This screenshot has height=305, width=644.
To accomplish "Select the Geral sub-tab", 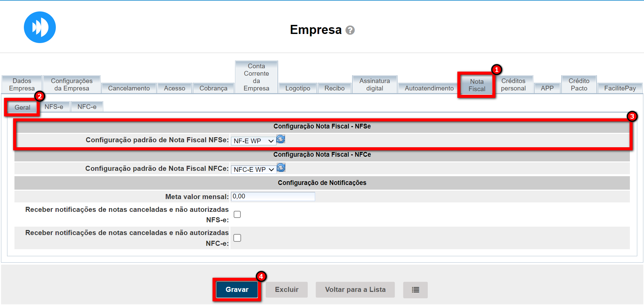I will pos(23,108).
